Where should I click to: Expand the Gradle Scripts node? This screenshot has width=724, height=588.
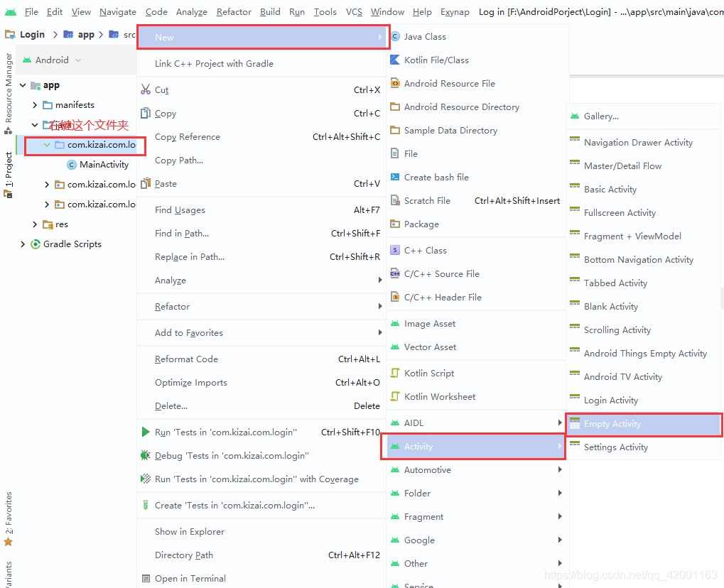(x=23, y=244)
